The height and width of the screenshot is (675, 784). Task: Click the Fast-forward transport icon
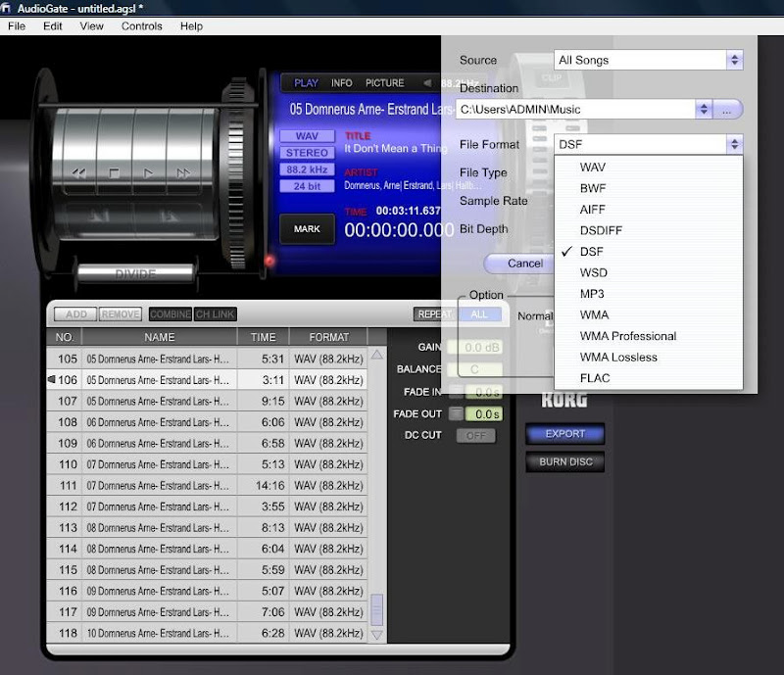click(x=183, y=172)
